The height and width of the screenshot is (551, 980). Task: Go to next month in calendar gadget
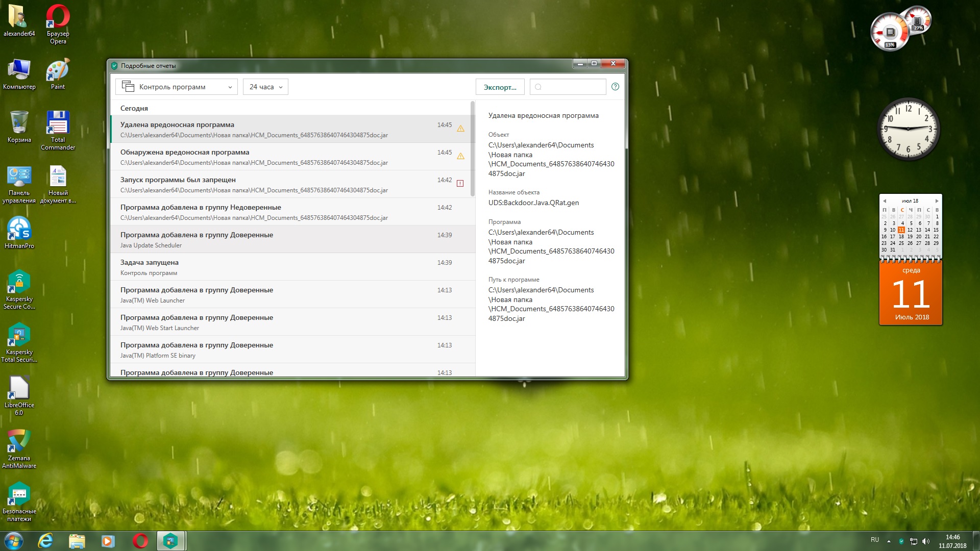(937, 201)
